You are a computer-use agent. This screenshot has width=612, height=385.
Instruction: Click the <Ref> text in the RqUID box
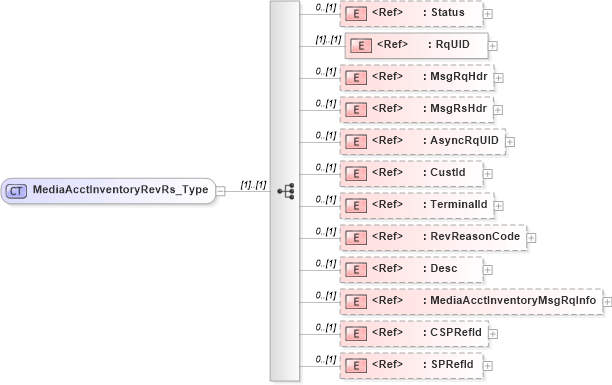[x=392, y=45]
